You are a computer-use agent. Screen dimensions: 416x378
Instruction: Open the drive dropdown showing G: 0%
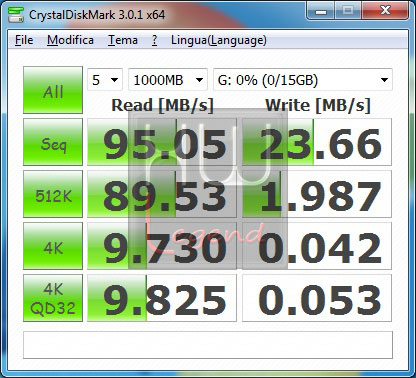tap(303, 80)
